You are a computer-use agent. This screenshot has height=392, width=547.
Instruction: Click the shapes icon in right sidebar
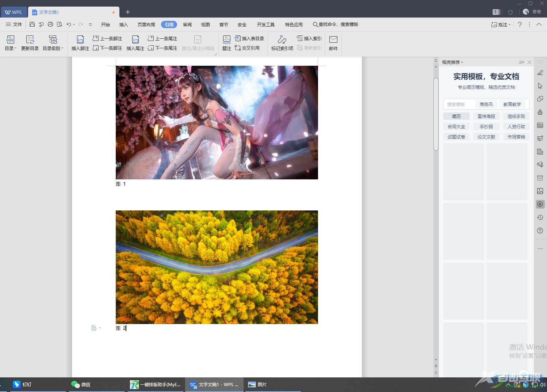[540, 99]
